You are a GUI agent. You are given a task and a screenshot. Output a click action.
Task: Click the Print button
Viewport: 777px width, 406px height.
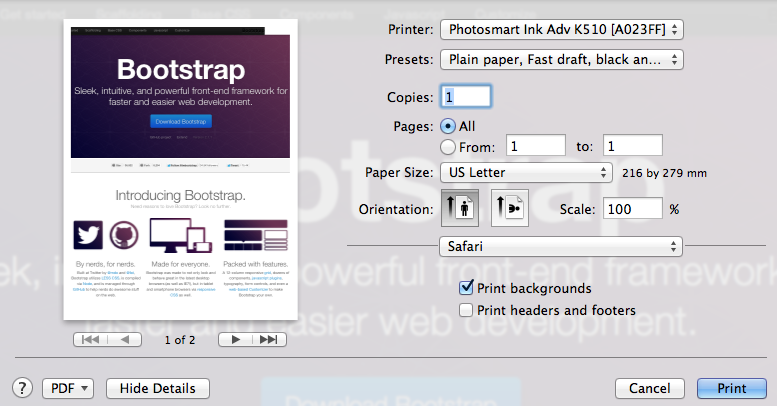[x=731, y=388]
